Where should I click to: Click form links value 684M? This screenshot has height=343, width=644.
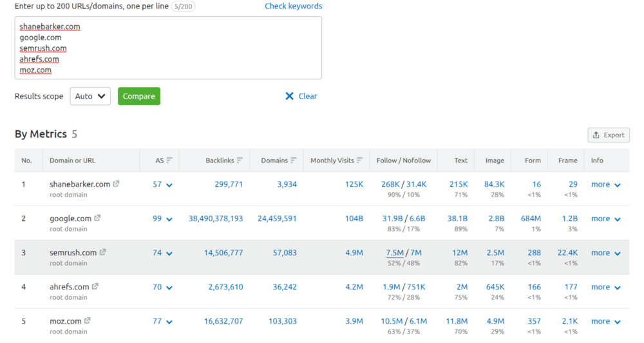coord(531,219)
